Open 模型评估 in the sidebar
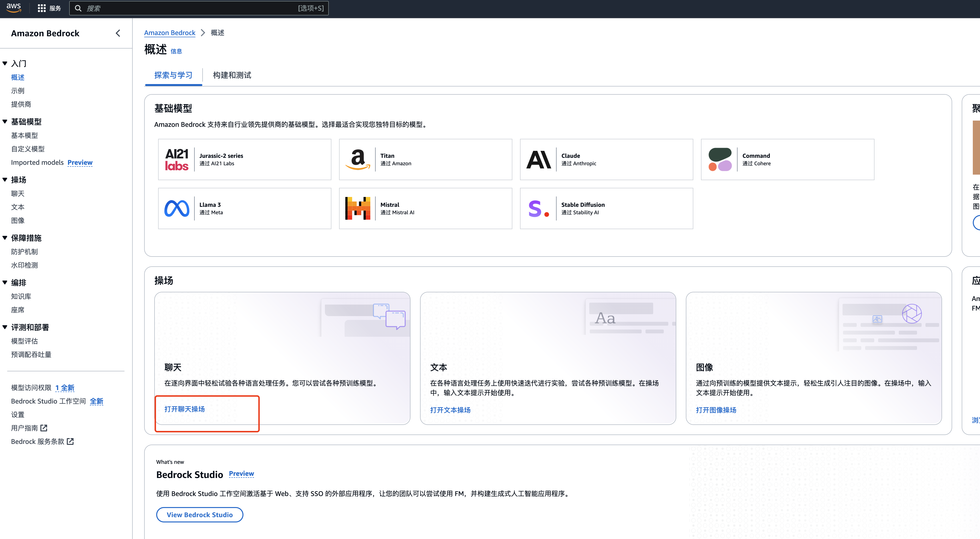The width and height of the screenshot is (980, 539). (x=24, y=341)
